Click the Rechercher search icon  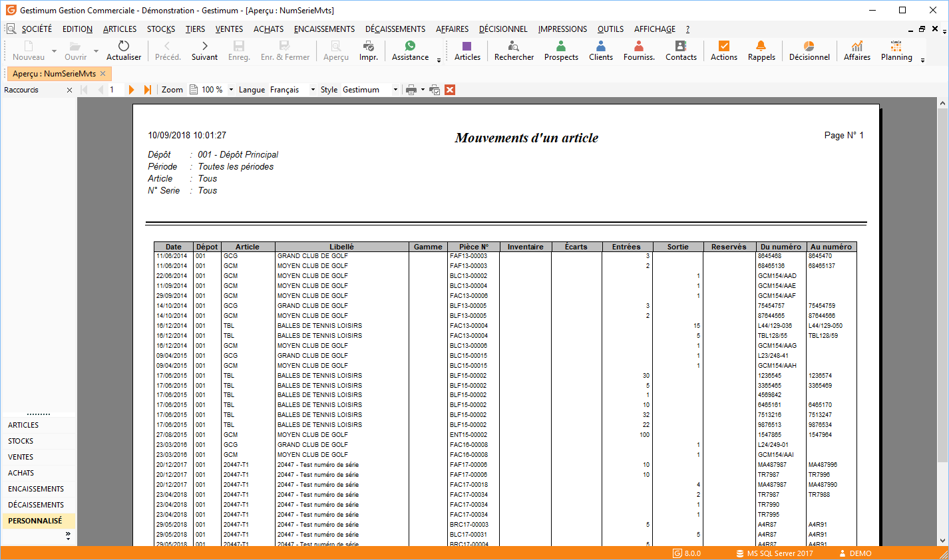(514, 46)
